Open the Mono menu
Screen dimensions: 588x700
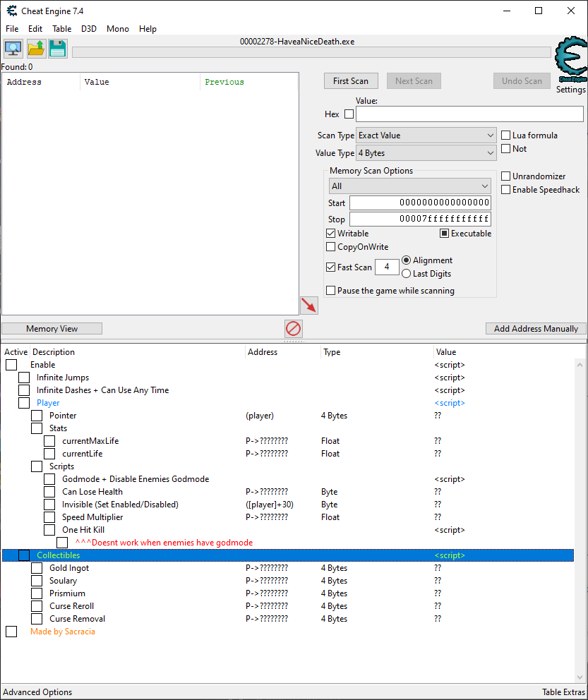click(117, 29)
